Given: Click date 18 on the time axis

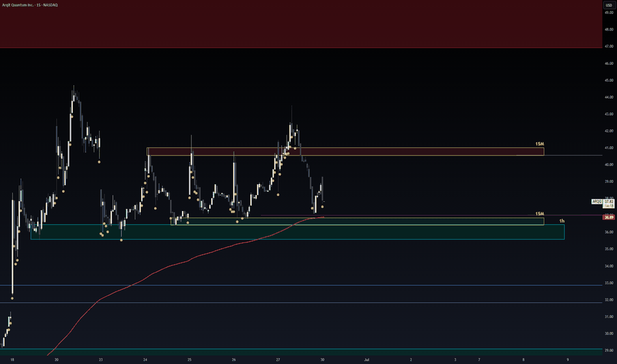Looking at the screenshot, I should tap(12, 359).
